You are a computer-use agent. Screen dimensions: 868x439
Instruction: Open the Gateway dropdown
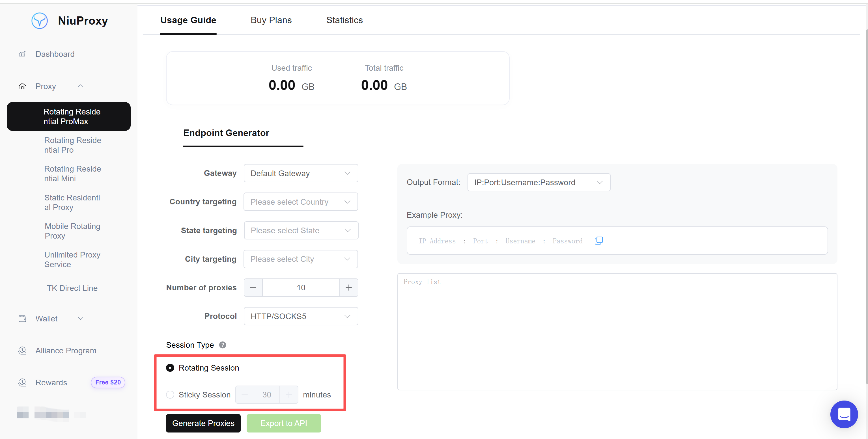pos(301,173)
